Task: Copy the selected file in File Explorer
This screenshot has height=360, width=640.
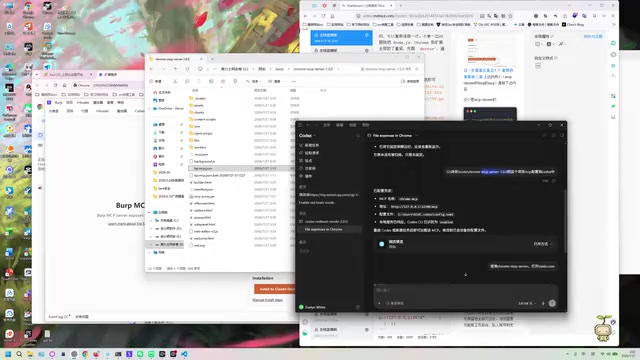Action: tap(187, 81)
